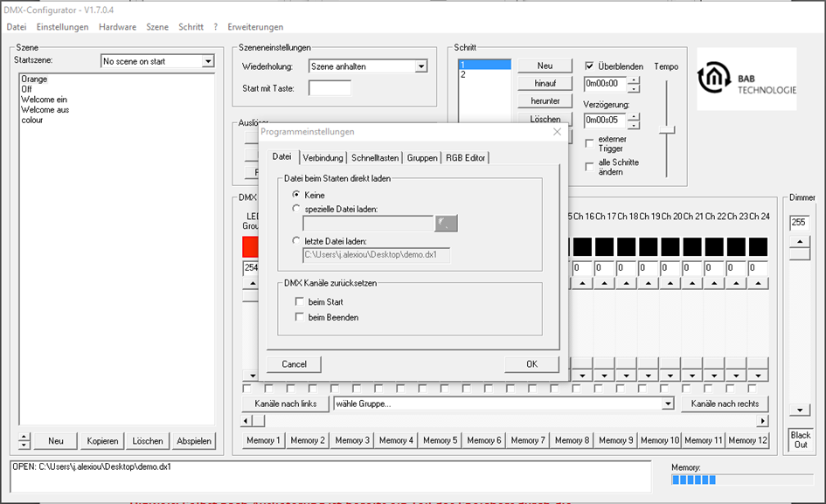
Task: Click the Memory 5 button
Action: point(440,440)
